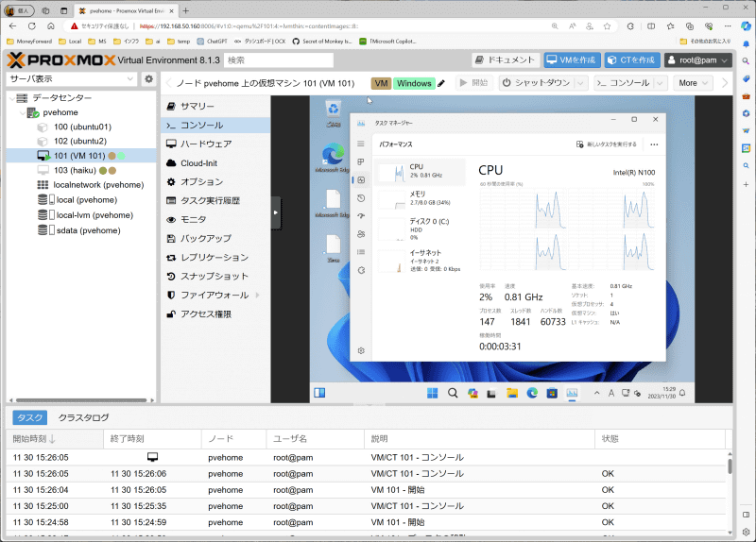
Task: Open File Explorer on VM taskbar
Action: 512,393
